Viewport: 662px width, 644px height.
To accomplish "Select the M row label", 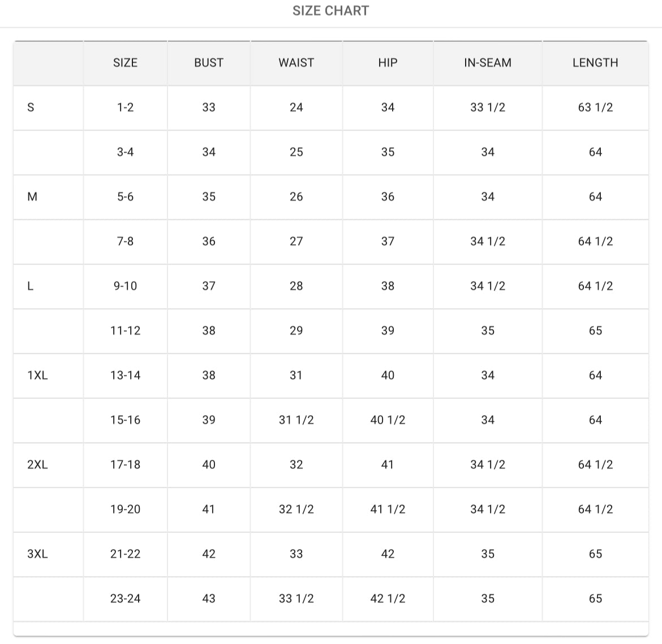I will tap(32, 197).
